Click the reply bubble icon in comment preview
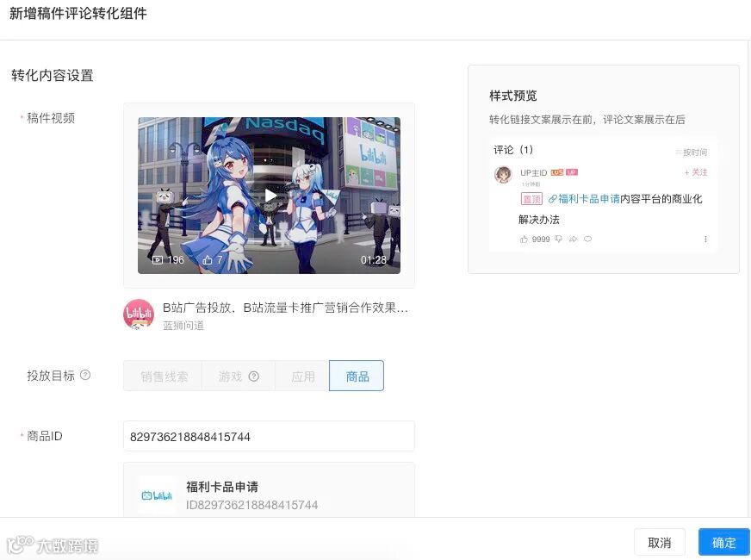This screenshot has width=751, height=560. (587, 239)
